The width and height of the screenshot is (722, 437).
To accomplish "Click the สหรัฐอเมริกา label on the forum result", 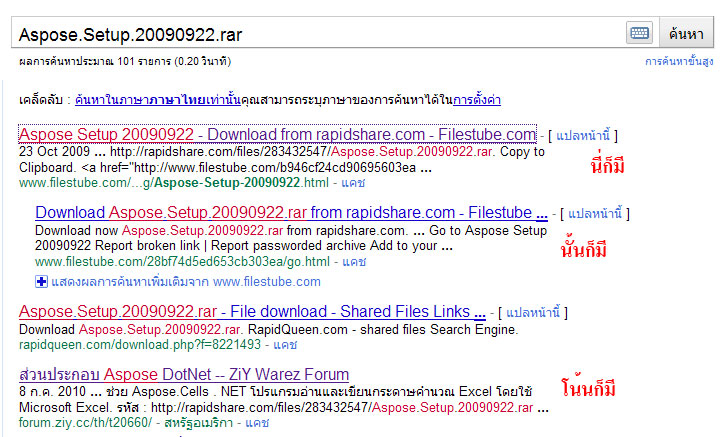I will pos(198,423).
